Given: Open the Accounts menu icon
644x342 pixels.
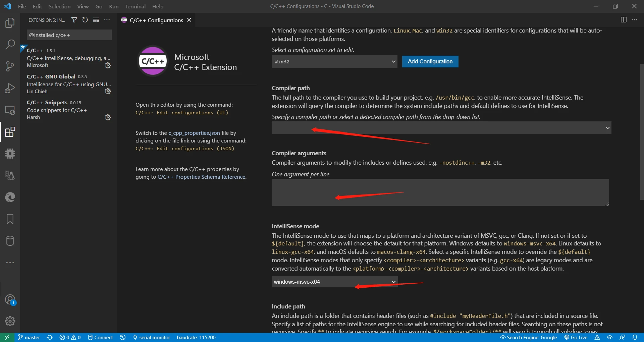Looking at the screenshot, I should click(x=10, y=299).
